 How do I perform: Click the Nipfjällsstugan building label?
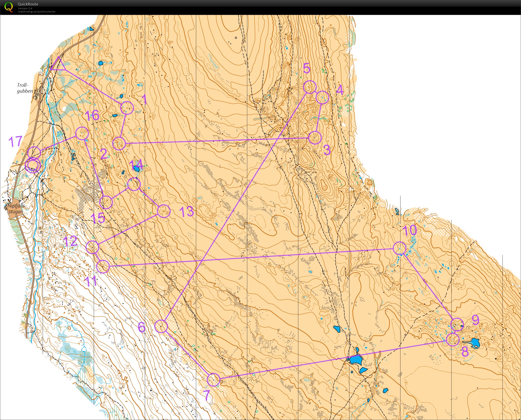tap(16, 209)
